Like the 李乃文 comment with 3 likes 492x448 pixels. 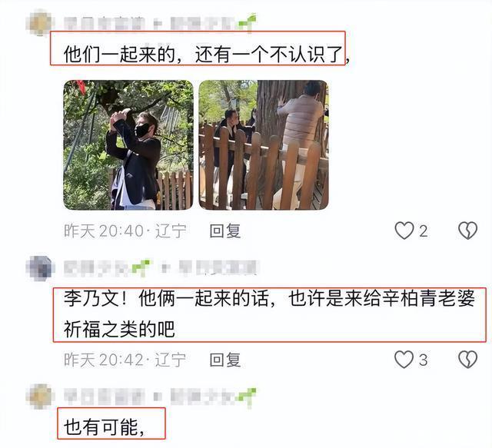pyautogui.click(x=404, y=359)
